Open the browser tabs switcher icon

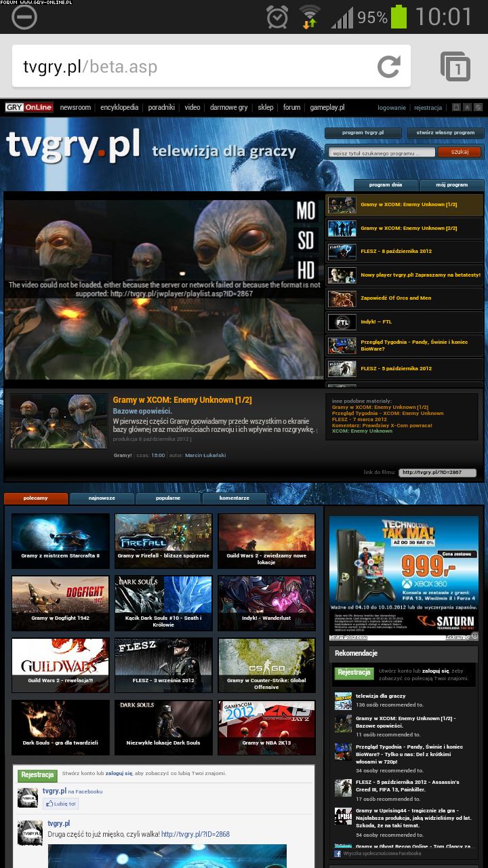[x=455, y=66]
